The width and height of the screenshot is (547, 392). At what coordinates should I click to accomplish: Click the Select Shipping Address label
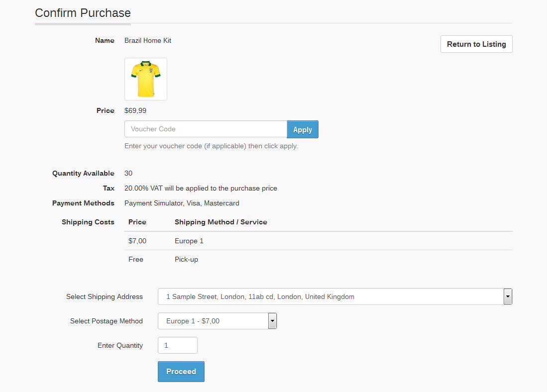[x=105, y=296]
